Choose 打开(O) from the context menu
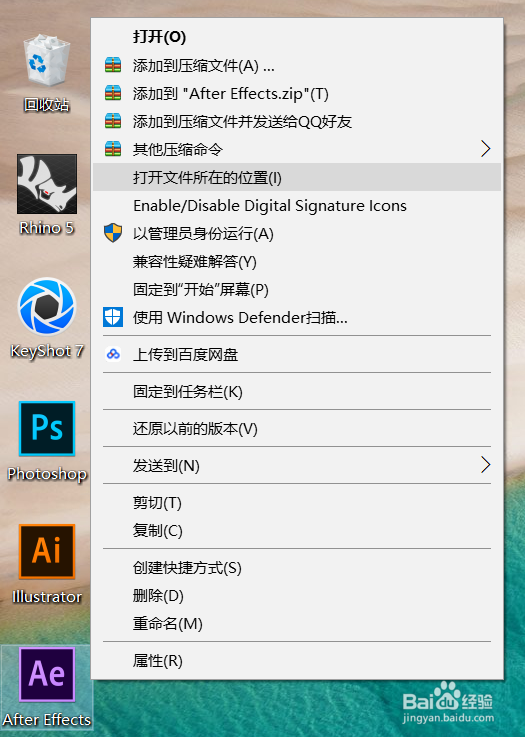 pos(297,37)
